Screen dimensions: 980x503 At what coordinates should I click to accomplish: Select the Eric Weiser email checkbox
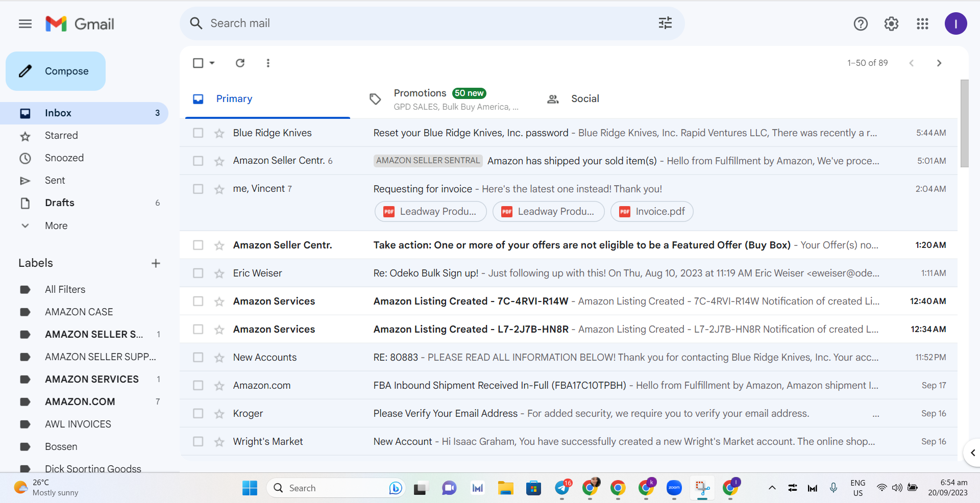(x=198, y=273)
